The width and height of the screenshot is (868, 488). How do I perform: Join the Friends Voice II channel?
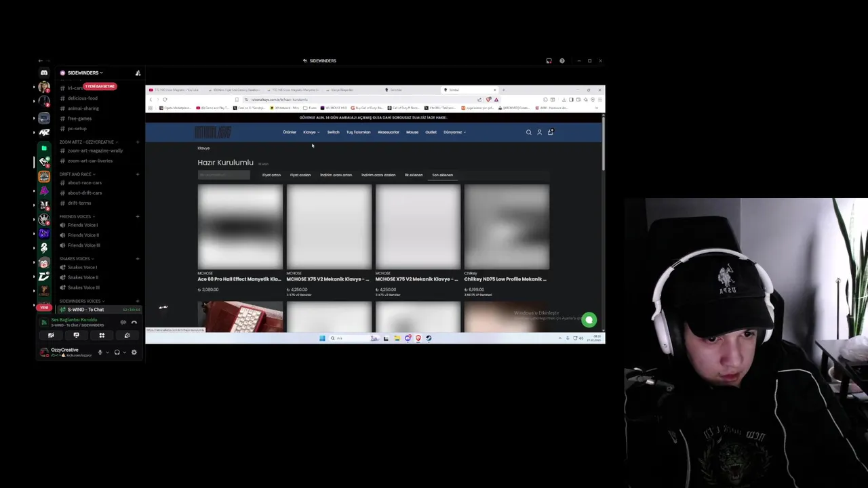[x=83, y=235]
